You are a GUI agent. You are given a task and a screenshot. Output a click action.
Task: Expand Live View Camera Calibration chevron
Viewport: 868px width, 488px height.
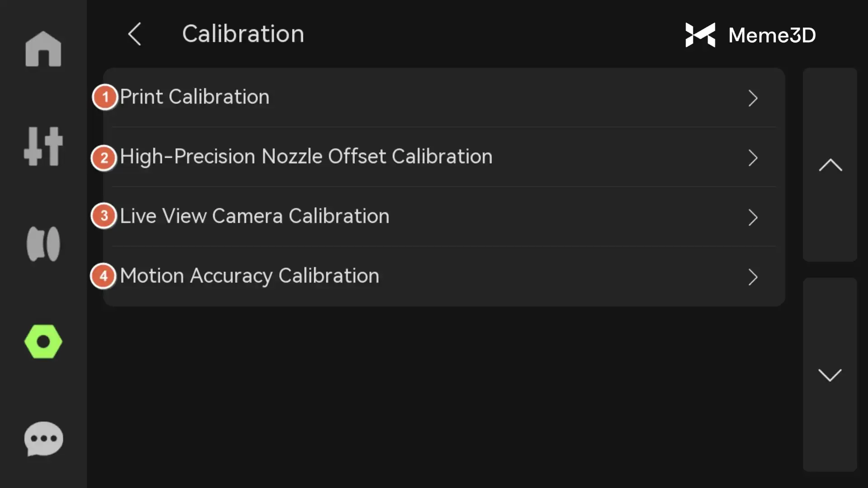pos(753,217)
